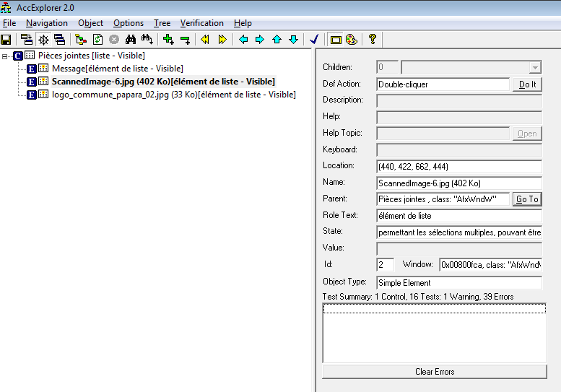Click the green refresh document icon
The width and height of the screenshot is (561, 392).
point(97,39)
